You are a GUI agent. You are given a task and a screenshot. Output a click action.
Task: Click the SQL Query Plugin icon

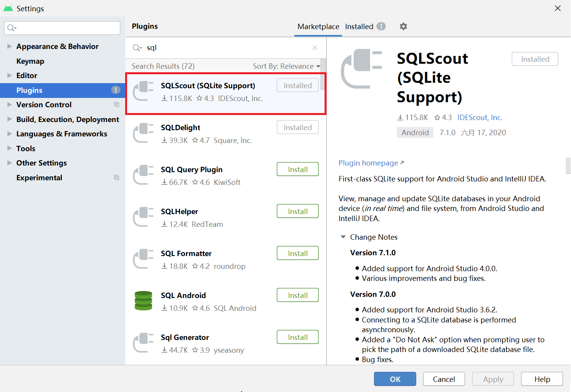[x=143, y=175]
